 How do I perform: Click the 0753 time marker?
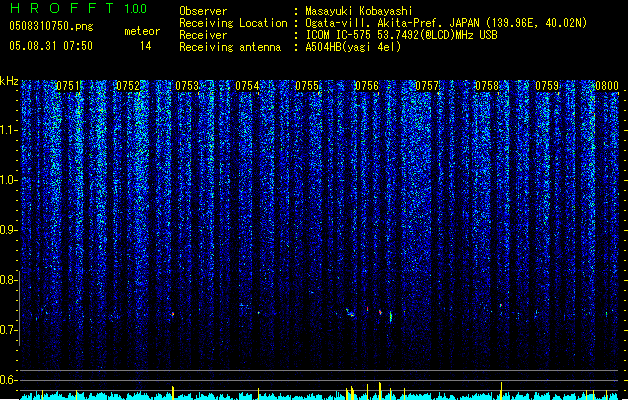coord(187,86)
